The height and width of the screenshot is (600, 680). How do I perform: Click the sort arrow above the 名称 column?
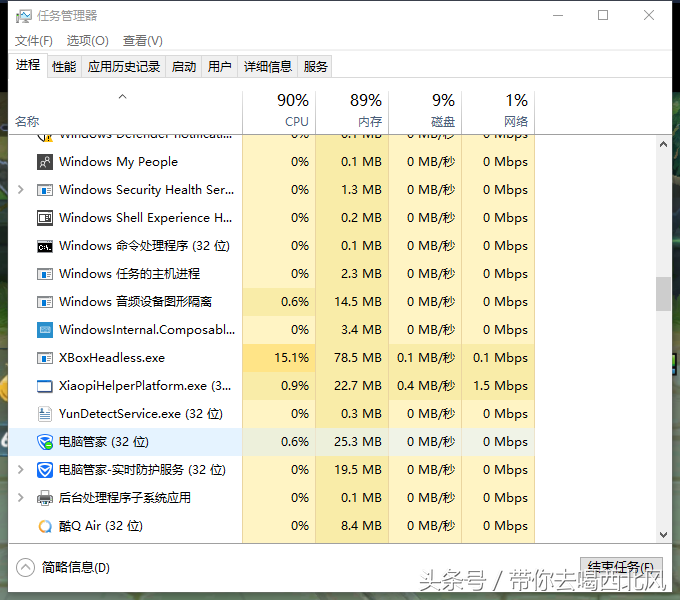click(x=123, y=96)
